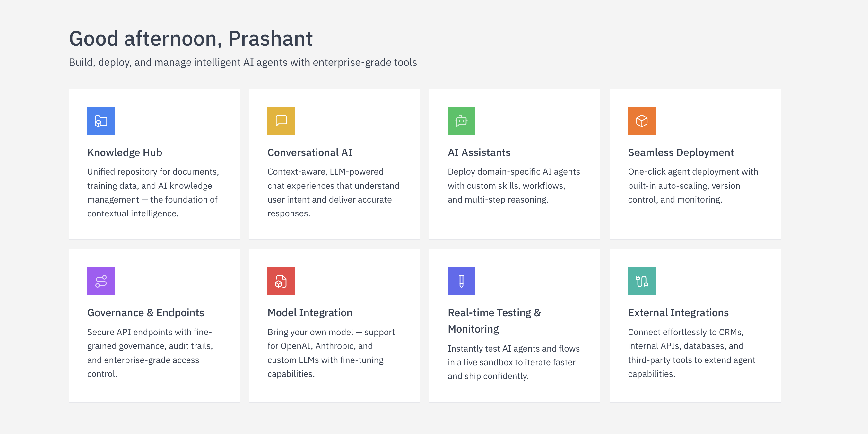The width and height of the screenshot is (868, 434).
Task: Click the red Model Integration file icon
Action: point(281,281)
